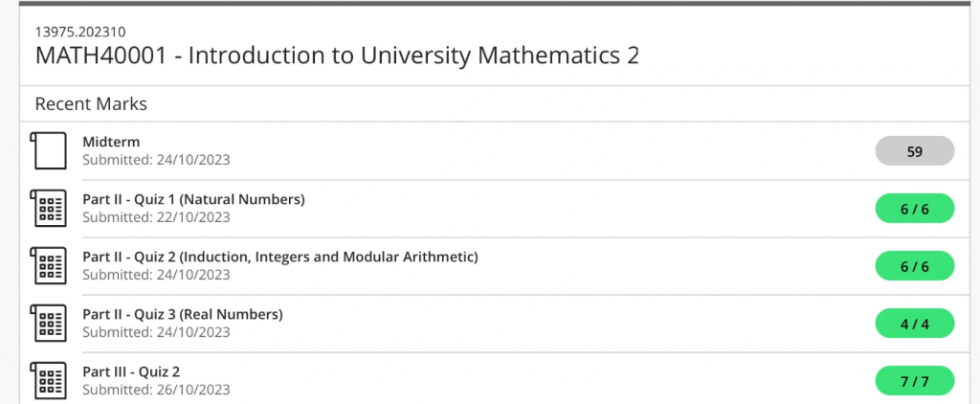Image resolution: width=980 pixels, height=404 pixels.
Task: Click the Part II Quiz 2 test icon
Action: [x=48, y=266]
